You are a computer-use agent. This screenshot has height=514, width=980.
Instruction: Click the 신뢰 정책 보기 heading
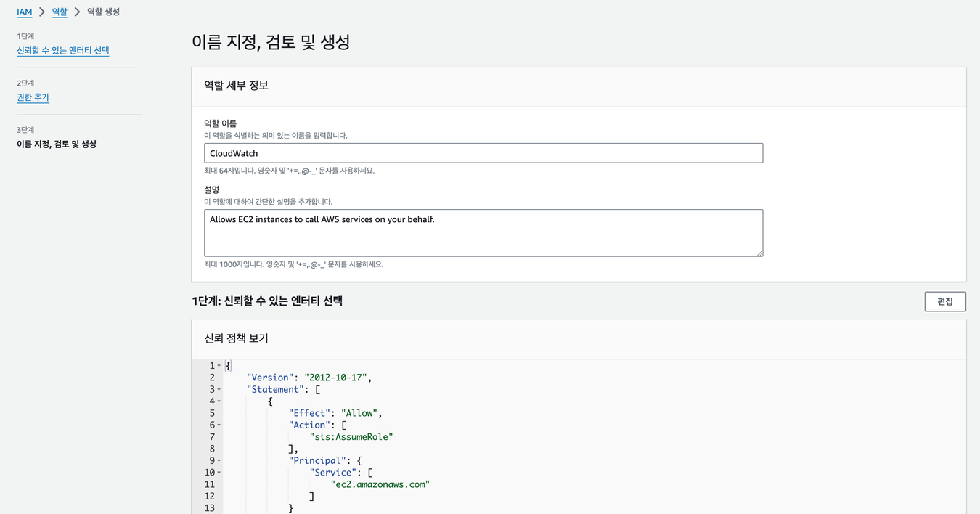pos(236,338)
